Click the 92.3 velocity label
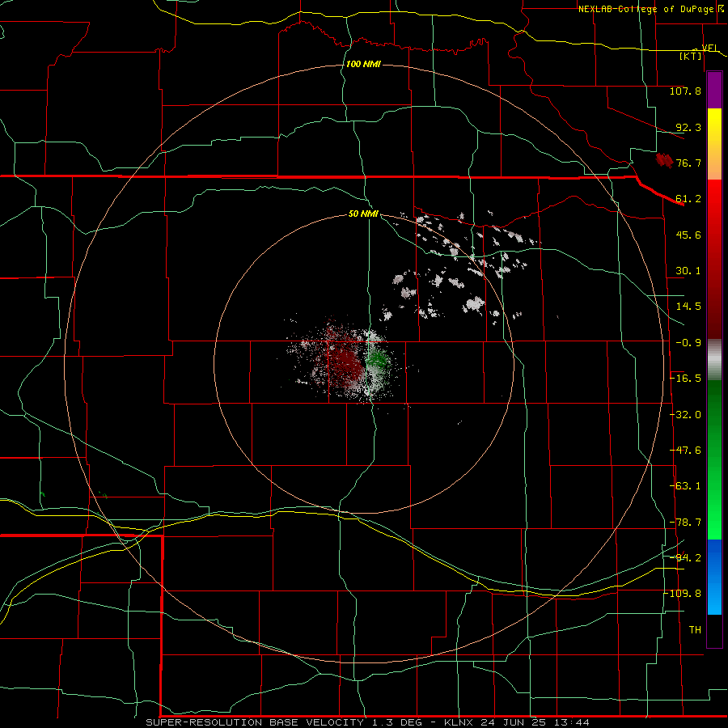 (x=688, y=127)
